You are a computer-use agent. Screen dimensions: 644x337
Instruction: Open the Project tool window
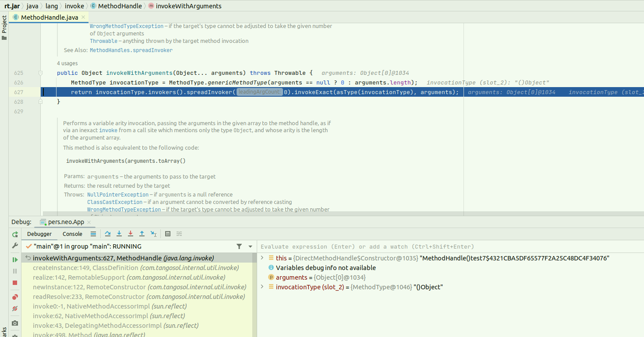tap(4, 28)
